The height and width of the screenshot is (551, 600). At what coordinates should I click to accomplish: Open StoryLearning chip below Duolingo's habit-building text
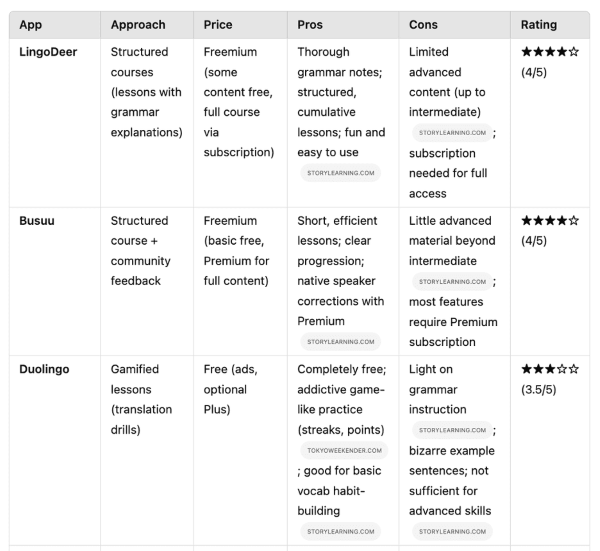click(x=340, y=531)
